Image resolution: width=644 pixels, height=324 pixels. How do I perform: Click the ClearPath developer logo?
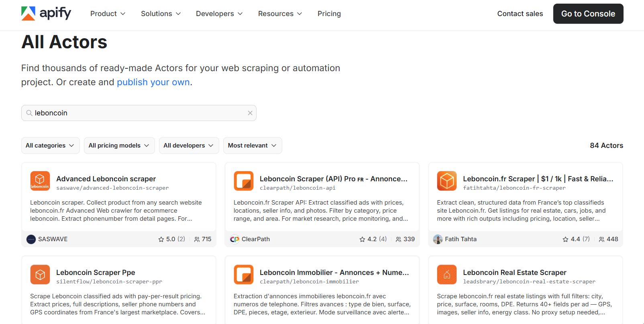(234, 239)
